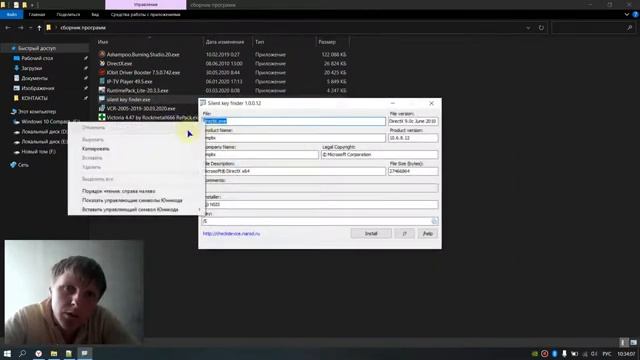Viewport: 640px width, 360px height.
Task: Click the Explorer back arrow
Action: click(8, 28)
